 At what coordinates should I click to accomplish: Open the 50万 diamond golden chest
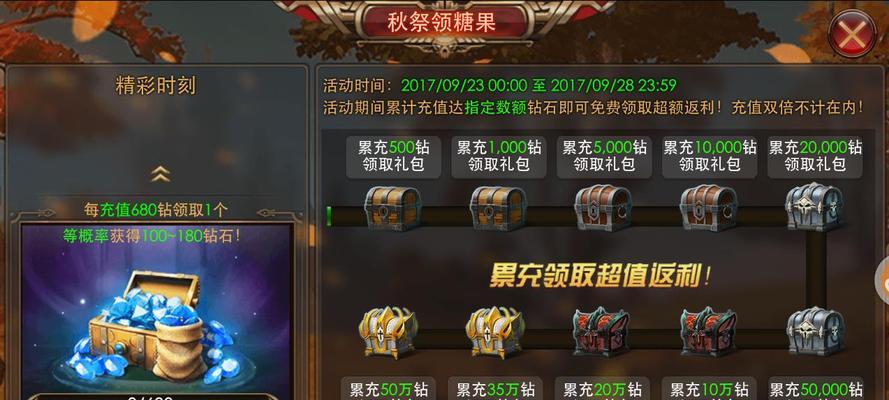388,332
